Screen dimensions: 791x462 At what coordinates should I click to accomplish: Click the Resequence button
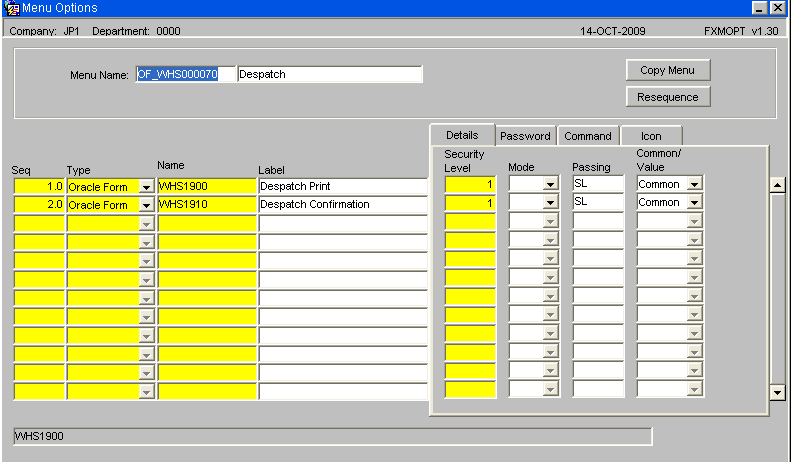[668, 97]
